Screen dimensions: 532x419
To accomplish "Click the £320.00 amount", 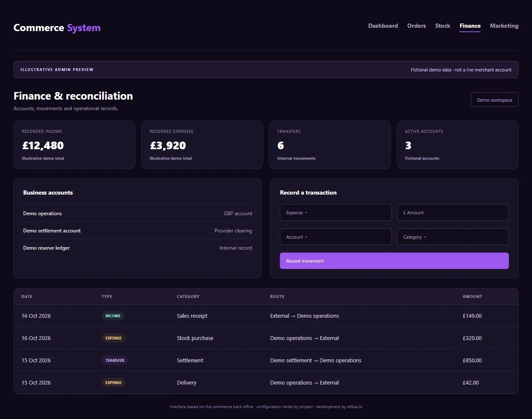I will [472, 338].
